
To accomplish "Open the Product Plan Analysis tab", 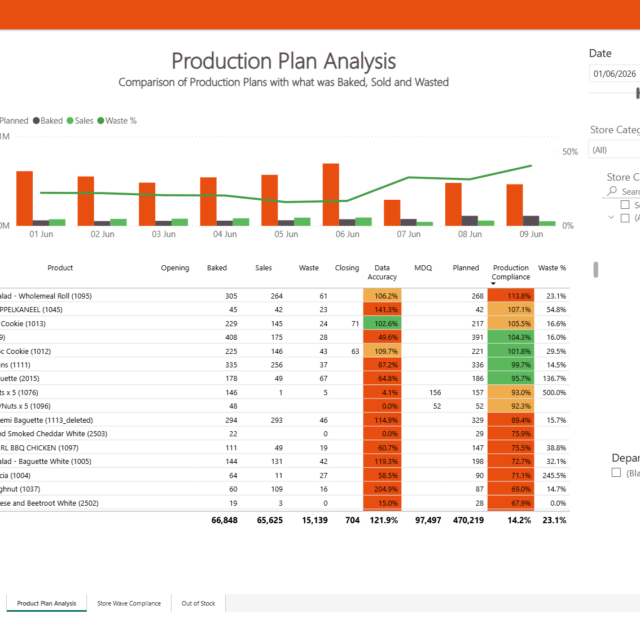I will (x=47, y=603).
